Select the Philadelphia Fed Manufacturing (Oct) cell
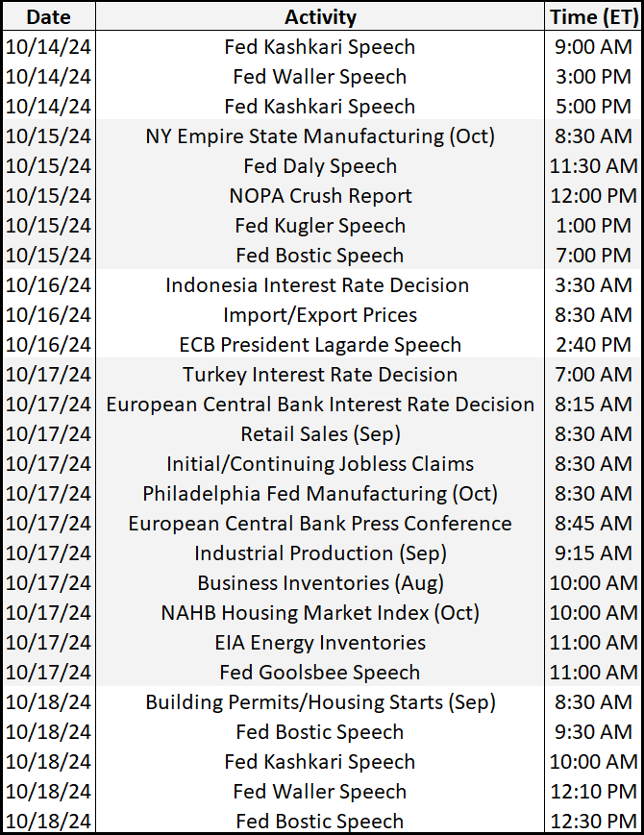 point(320,494)
